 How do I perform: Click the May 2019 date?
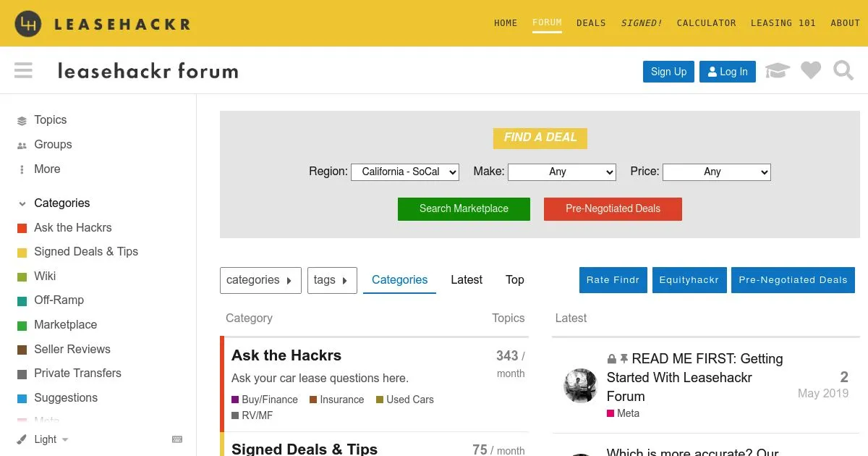point(823,394)
